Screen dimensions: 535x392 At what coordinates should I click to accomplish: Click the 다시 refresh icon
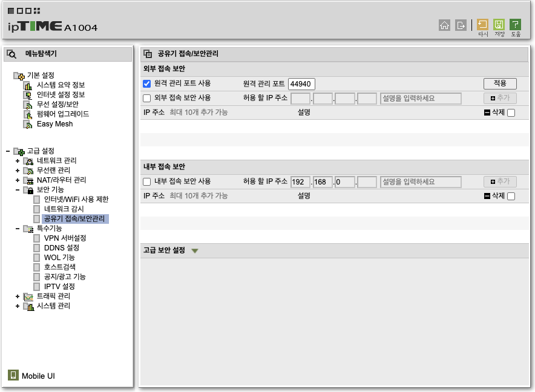482,25
